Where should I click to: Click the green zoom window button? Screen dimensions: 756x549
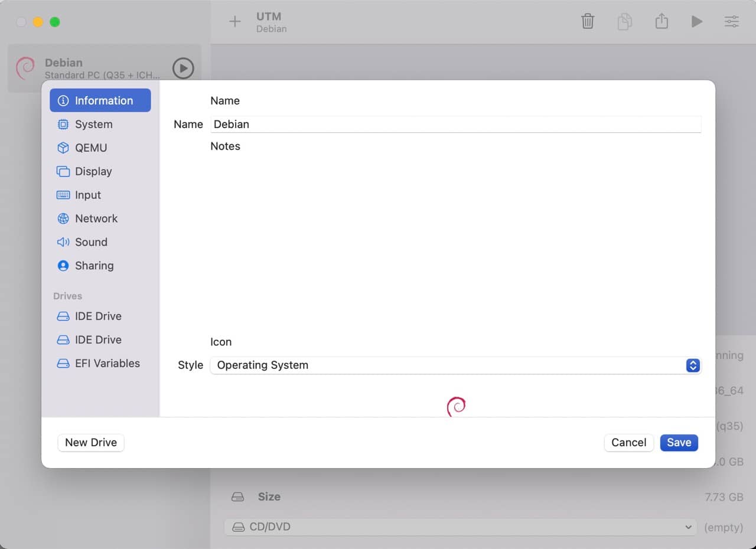[54, 22]
